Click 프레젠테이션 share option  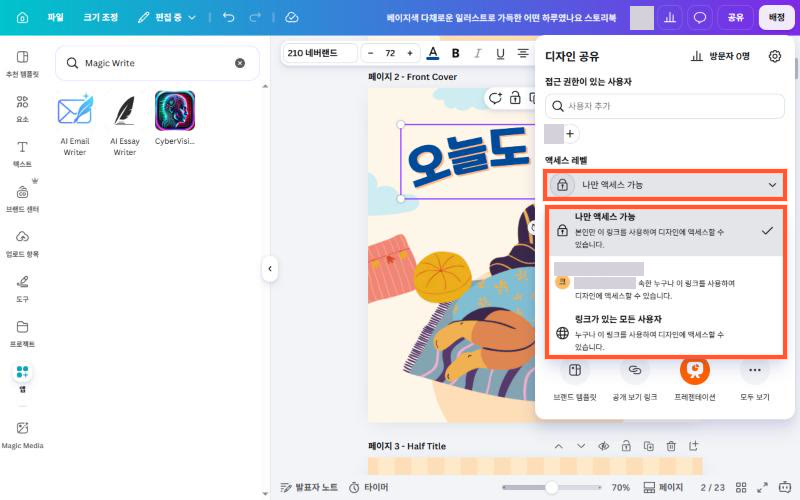(694, 379)
